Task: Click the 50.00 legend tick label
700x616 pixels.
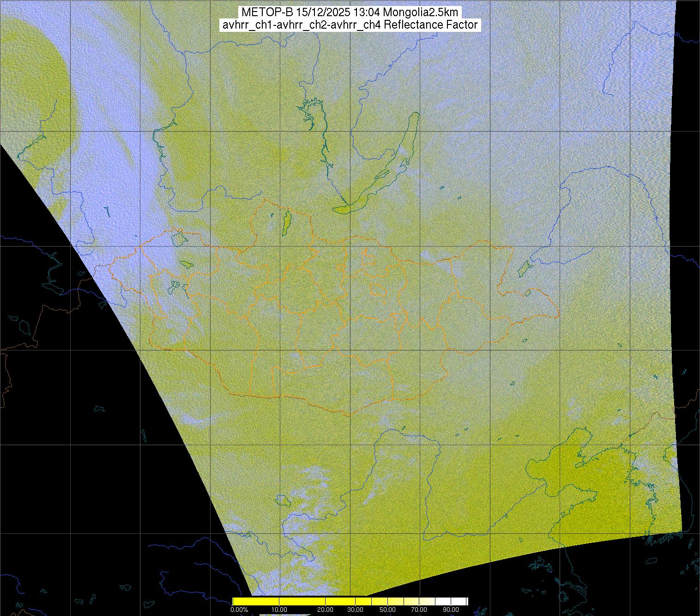Action: coord(387,610)
